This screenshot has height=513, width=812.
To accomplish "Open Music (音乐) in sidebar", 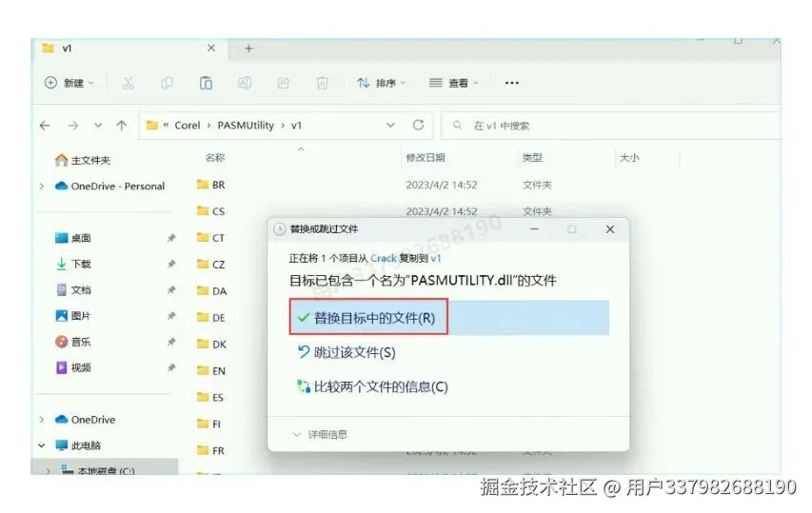I will coord(73,342).
